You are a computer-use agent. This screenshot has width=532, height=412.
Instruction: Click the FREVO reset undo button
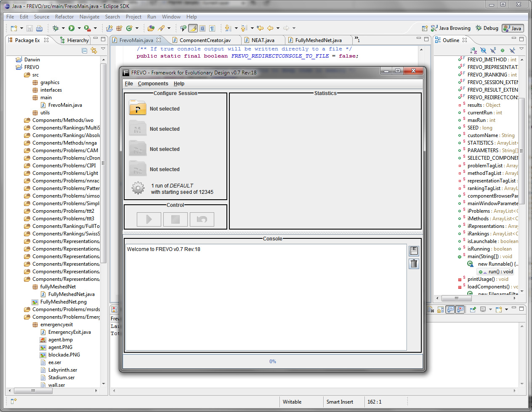202,219
